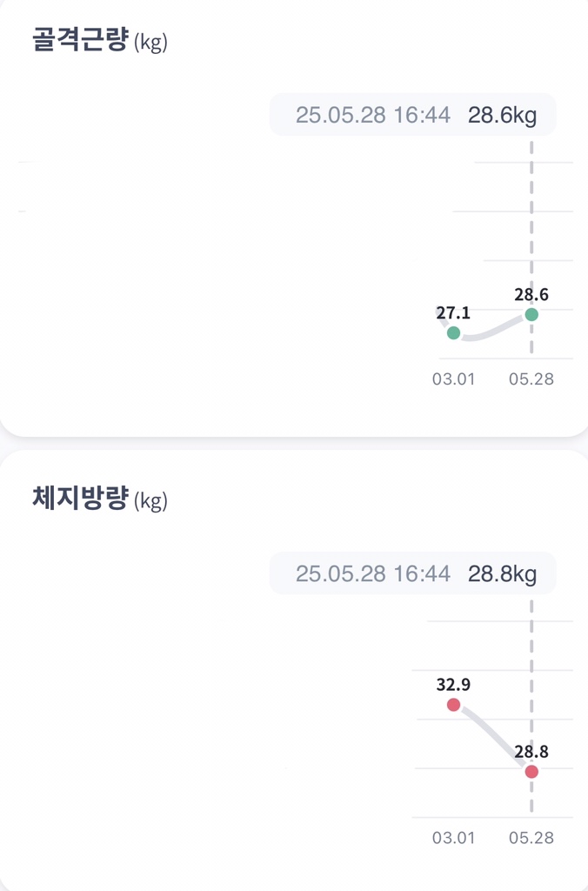Tap the 28.6kg skeletal muscle tooltip
The height and width of the screenshot is (891, 588).
412,115
